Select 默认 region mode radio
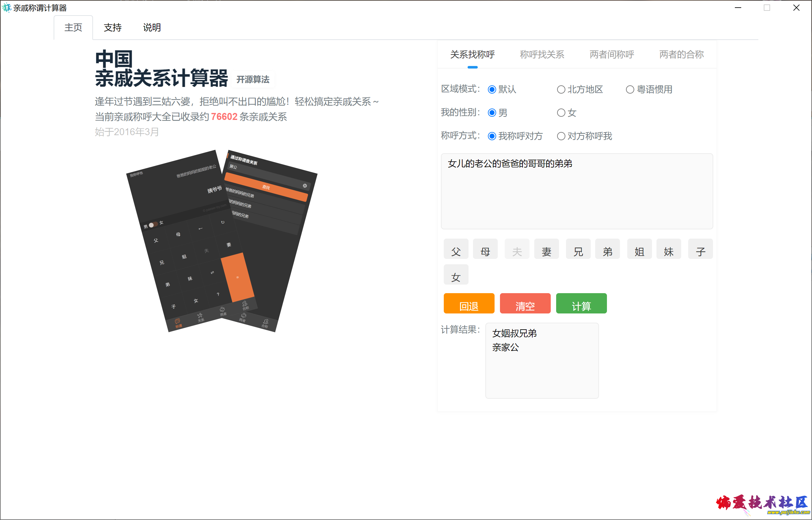Screen dimensions: 812x520 [x=492, y=89]
